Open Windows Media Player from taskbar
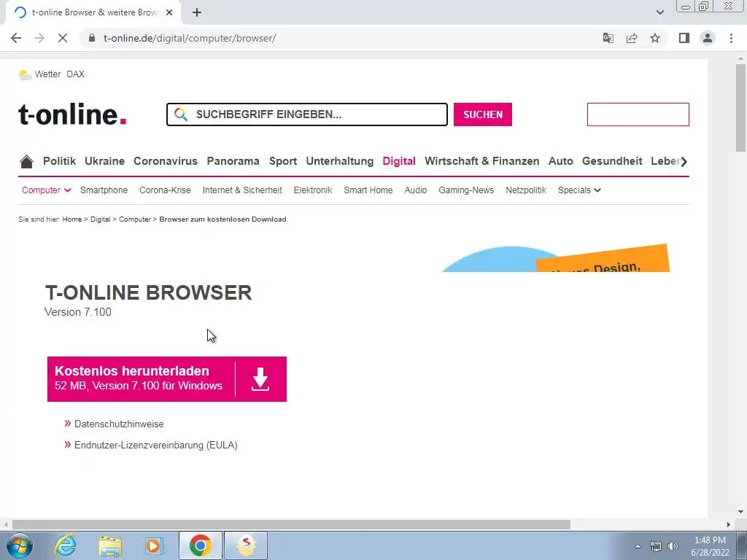The width and height of the screenshot is (747, 560). pyautogui.click(x=155, y=545)
